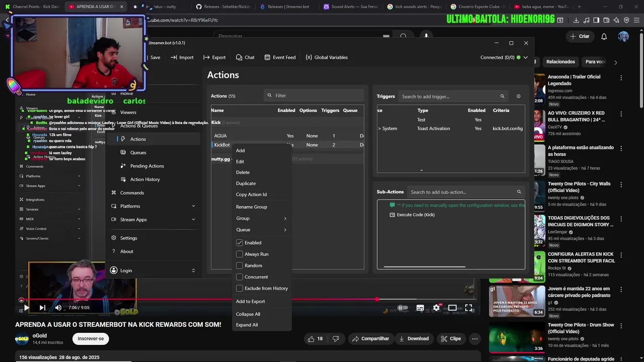Choose Duplicate in the context menu
644x362 pixels.
(246, 184)
